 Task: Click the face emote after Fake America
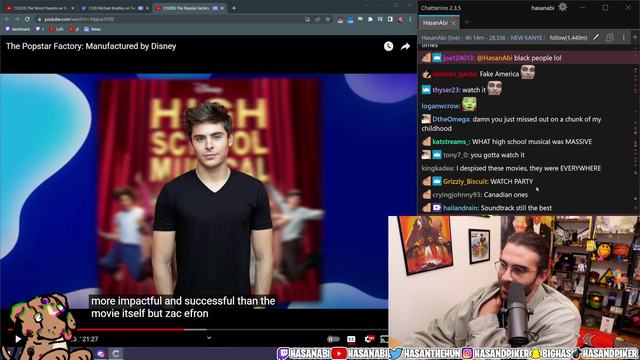click(x=527, y=72)
